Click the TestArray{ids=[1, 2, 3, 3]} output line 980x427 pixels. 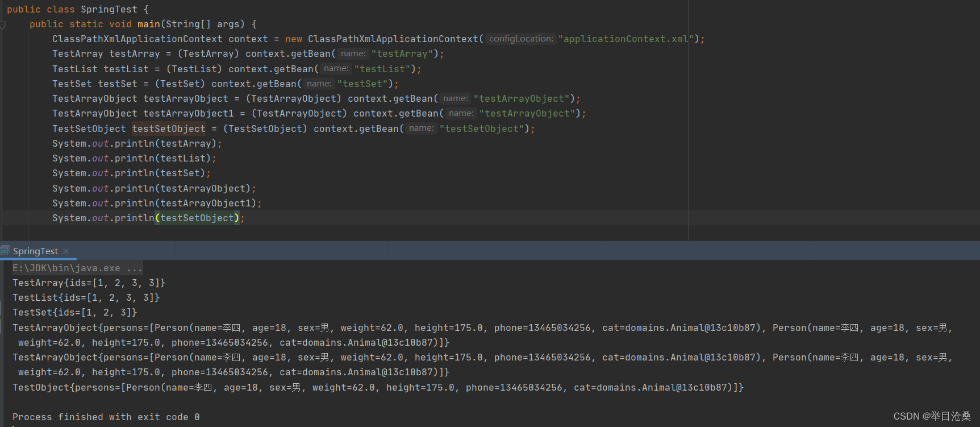click(x=89, y=283)
